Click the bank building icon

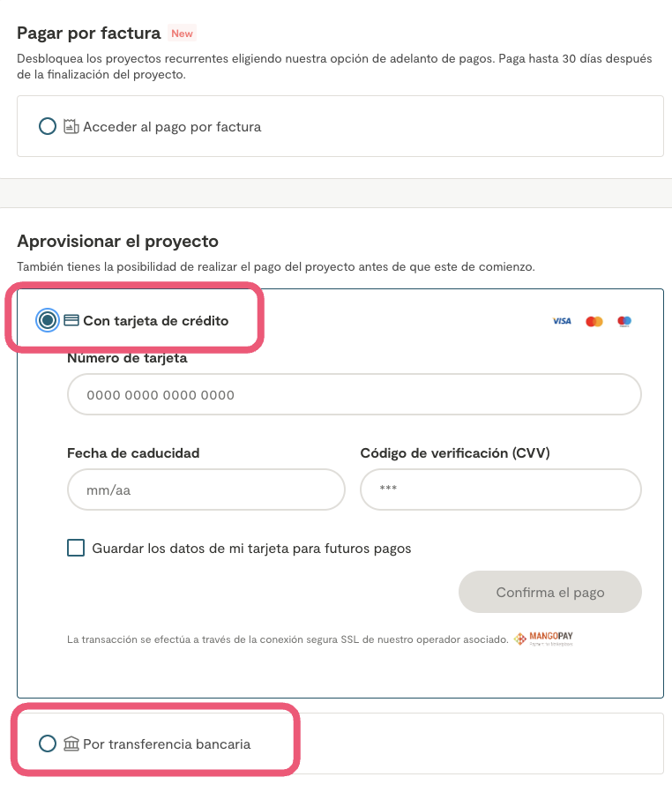coord(71,743)
